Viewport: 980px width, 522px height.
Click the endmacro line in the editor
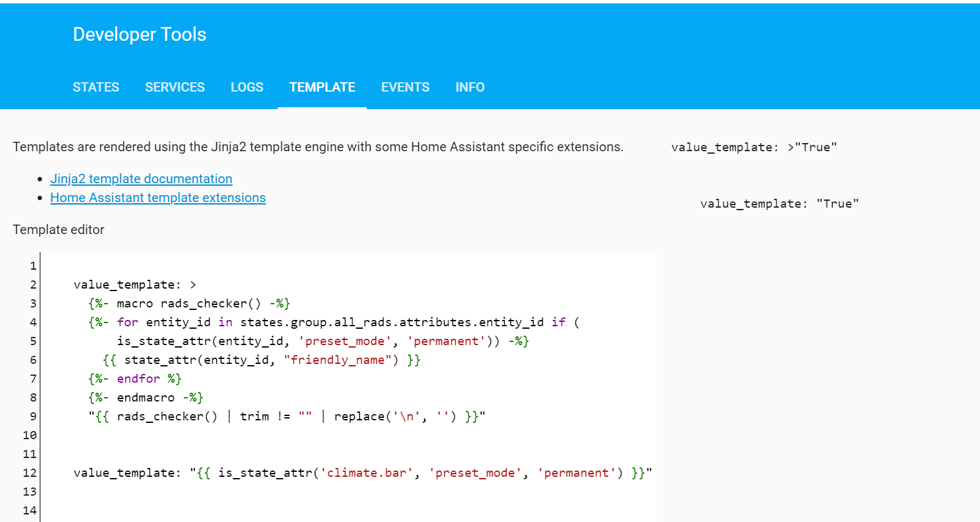[145, 398]
